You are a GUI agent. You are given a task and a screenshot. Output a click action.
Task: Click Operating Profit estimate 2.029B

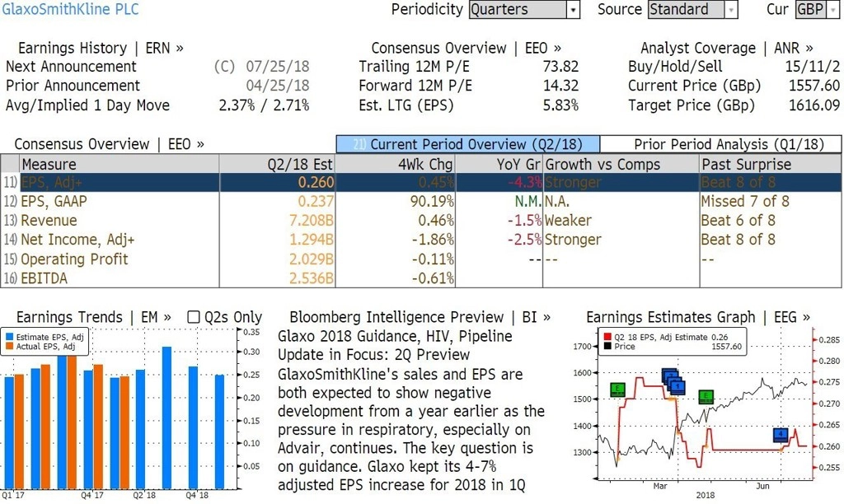click(x=312, y=259)
